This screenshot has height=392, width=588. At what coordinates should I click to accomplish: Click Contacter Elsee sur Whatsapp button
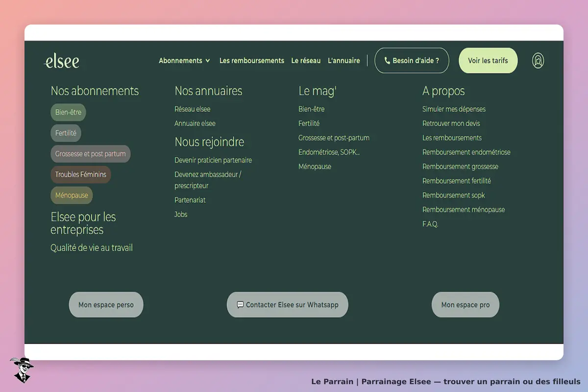coord(288,305)
